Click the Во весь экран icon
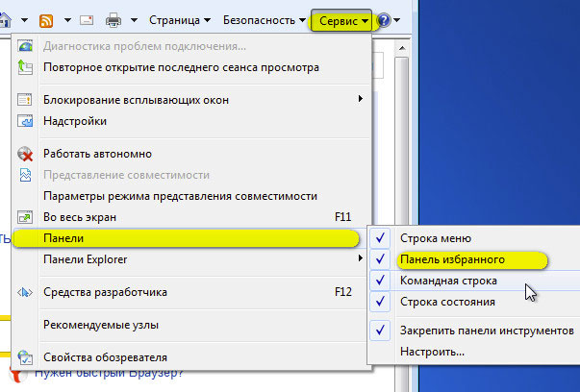580x392 pixels. [x=25, y=217]
